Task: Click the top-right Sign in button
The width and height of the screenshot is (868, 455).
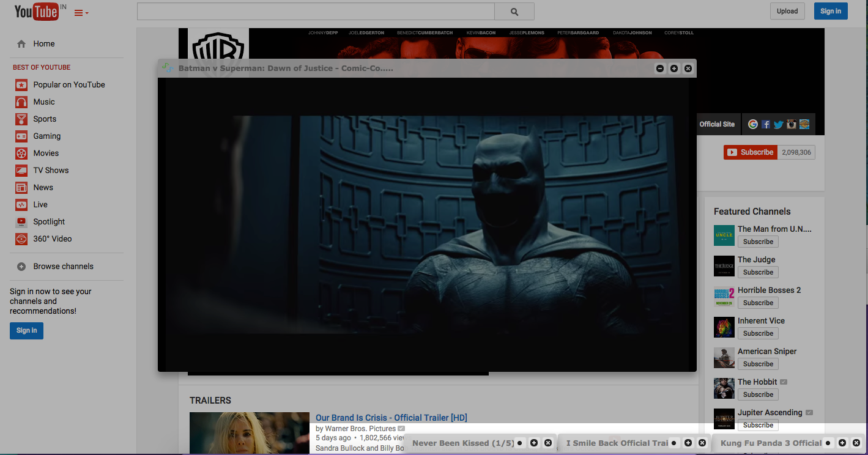Action: (x=831, y=11)
